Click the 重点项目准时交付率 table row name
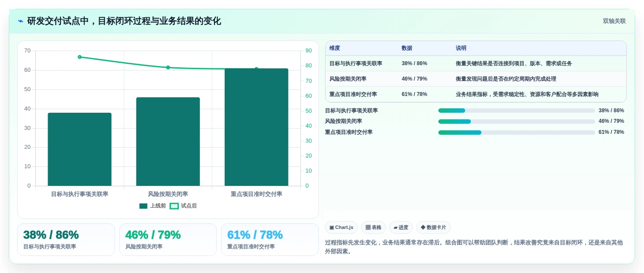The height and width of the screenshot is (273, 644). [x=353, y=94]
